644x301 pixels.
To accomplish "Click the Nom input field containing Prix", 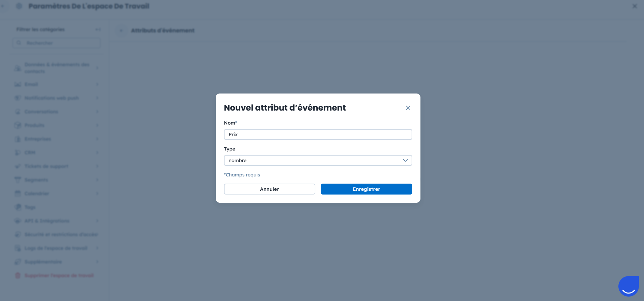I will pyautogui.click(x=318, y=134).
